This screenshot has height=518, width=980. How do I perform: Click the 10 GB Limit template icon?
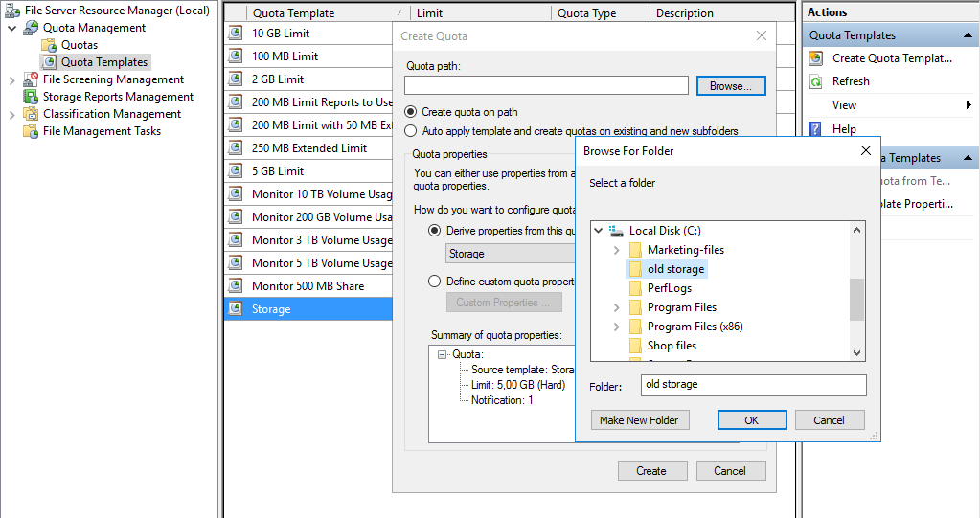(x=236, y=34)
